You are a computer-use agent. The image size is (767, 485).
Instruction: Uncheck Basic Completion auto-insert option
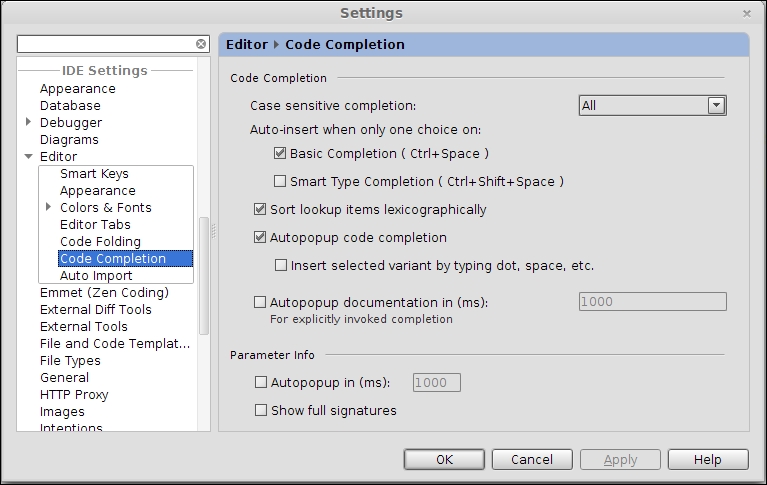click(x=280, y=154)
